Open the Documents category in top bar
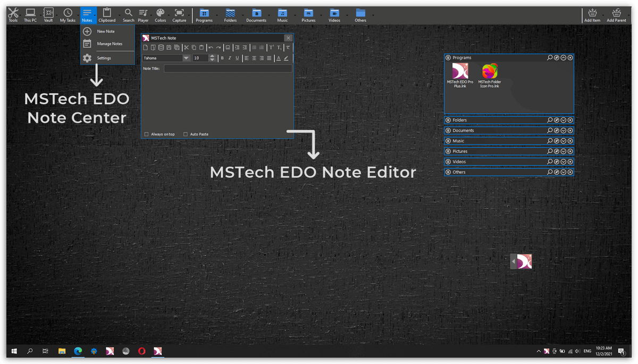Screen dimensions: 638x364 [256, 15]
